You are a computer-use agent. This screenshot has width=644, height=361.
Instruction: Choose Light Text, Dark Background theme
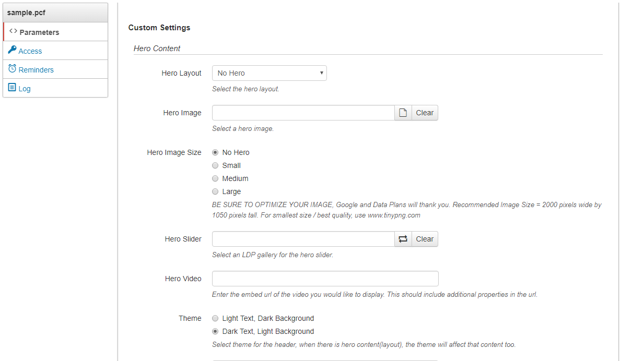pos(215,318)
